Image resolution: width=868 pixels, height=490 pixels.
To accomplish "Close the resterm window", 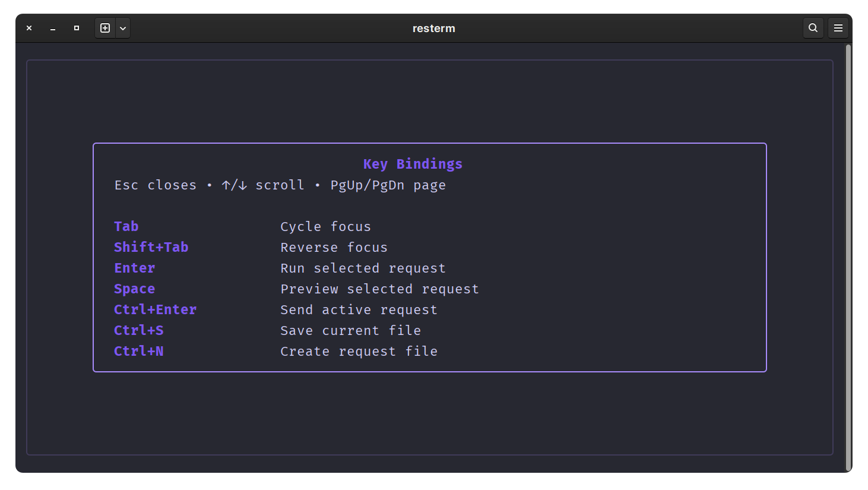I will pyautogui.click(x=29, y=28).
